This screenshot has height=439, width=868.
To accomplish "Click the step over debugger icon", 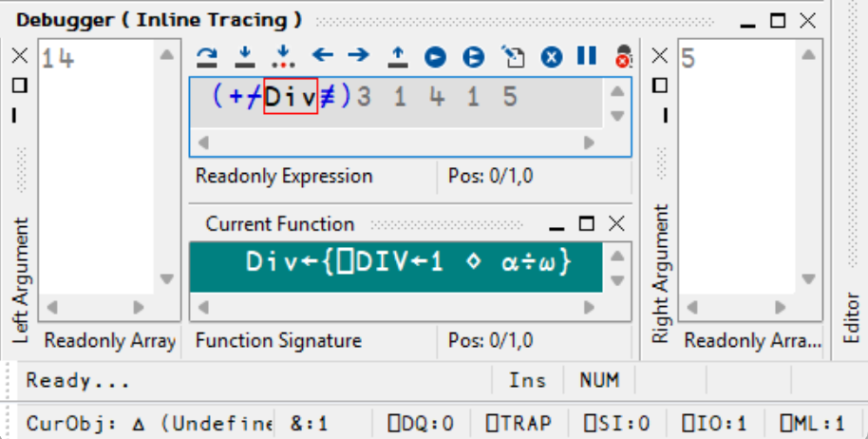I will tap(206, 56).
